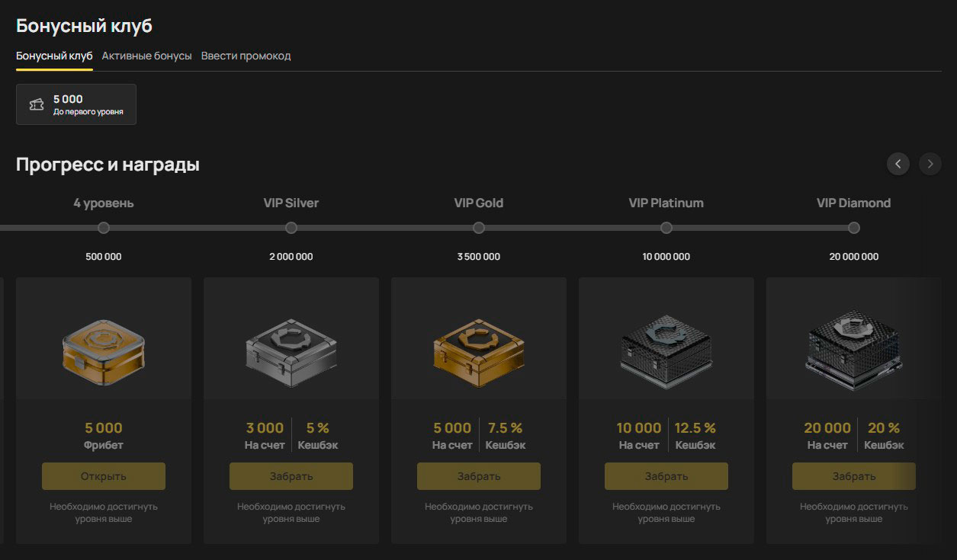Click the VIP Diamond progress marker
The height and width of the screenshot is (560, 957).
pyautogui.click(x=854, y=228)
